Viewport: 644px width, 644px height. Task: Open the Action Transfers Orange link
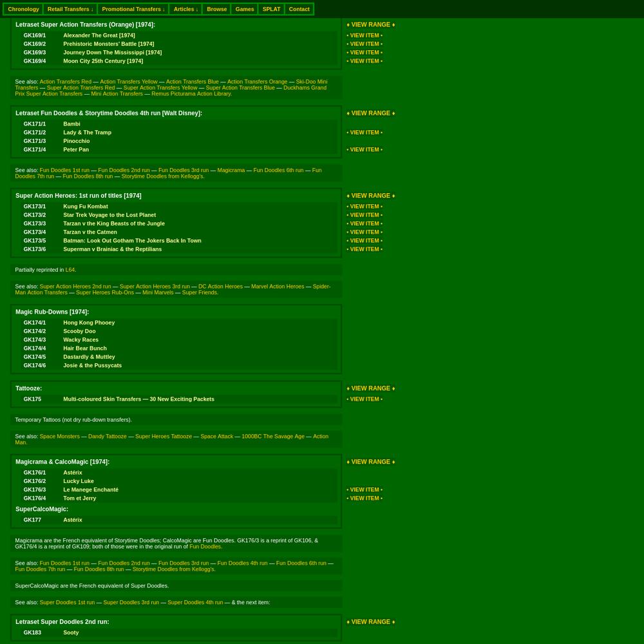pos(257,82)
